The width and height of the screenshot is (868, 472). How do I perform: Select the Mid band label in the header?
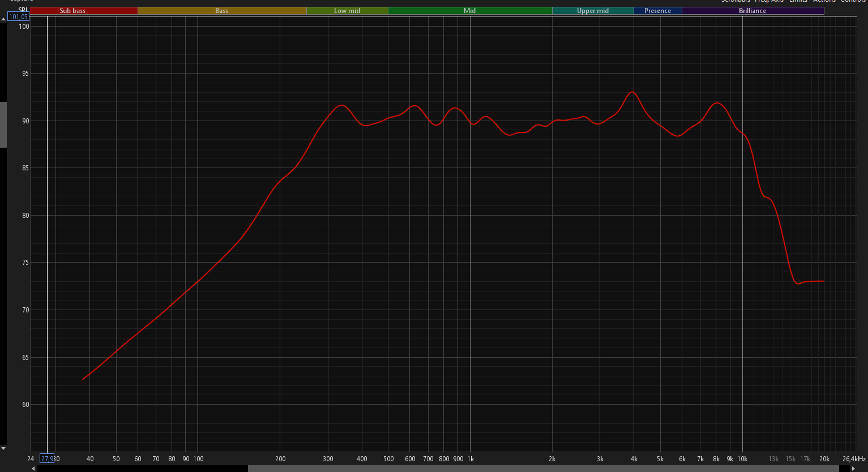coord(470,11)
